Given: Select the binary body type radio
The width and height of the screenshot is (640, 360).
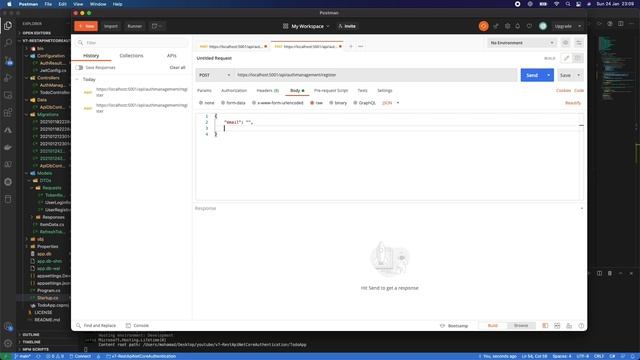Looking at the screenshot, I should (x=331, y=103).
